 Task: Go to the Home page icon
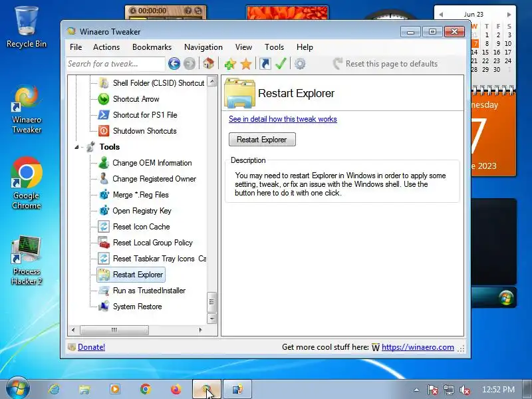click(x=209, y=63)
